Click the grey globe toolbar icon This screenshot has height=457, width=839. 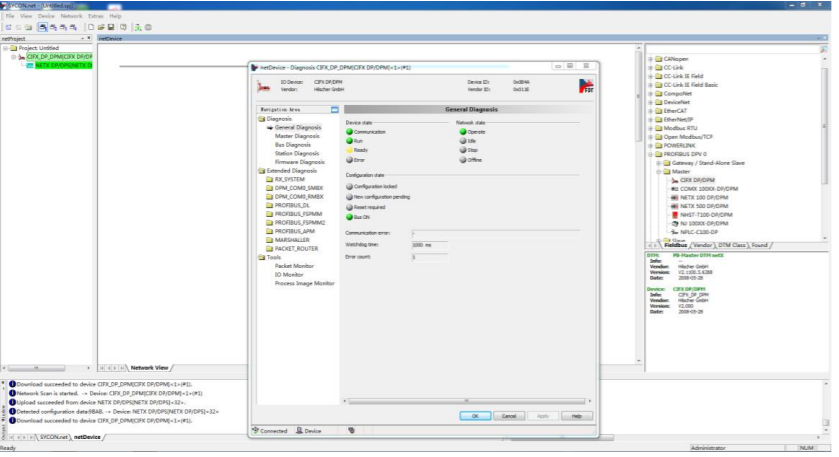[x=148, y=27]
